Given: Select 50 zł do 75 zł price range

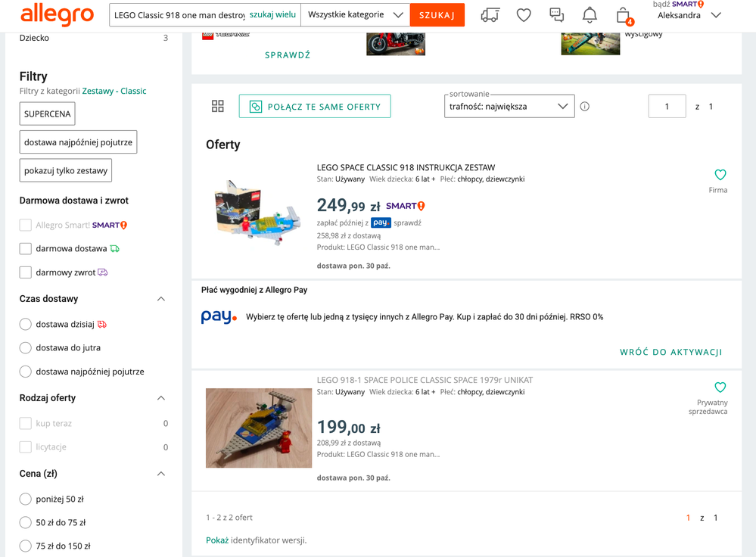Looking at the screenshot, I should (26, 522).
